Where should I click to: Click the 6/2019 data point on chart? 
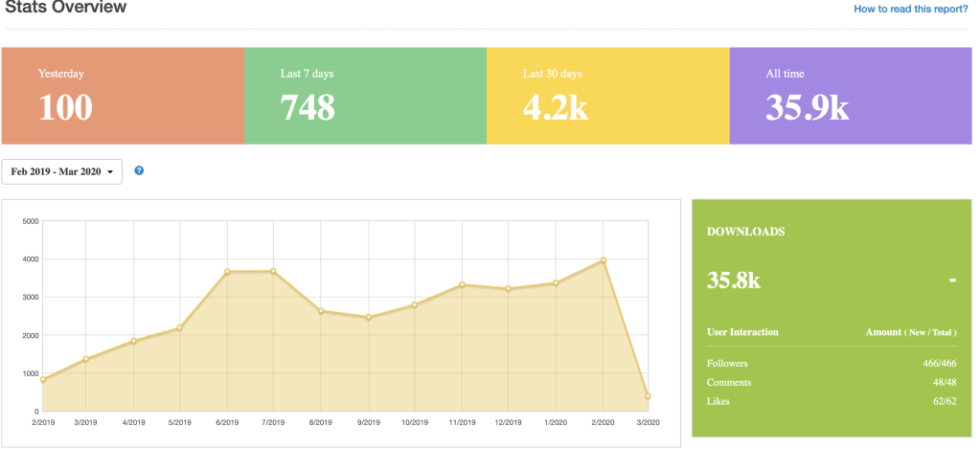[227, 272]
